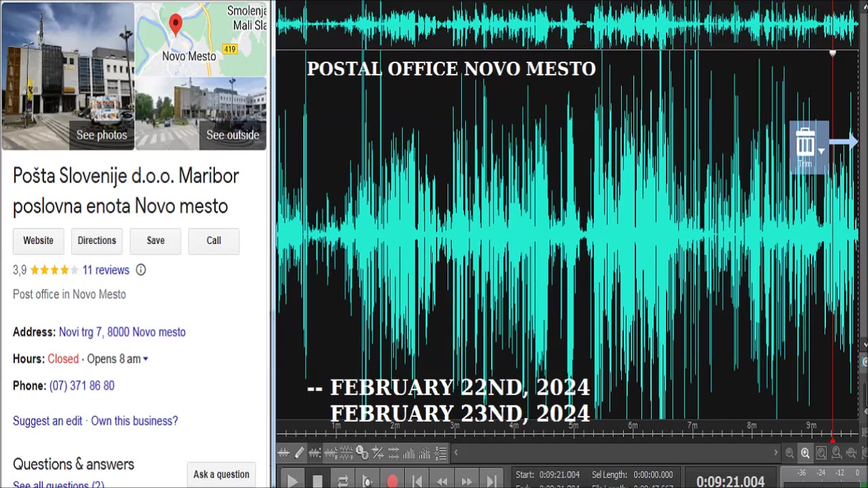This screenshot has height=488, width=868.
Task: Click the list-style regions icon in toolbar
Action: (x=441, y=453)
